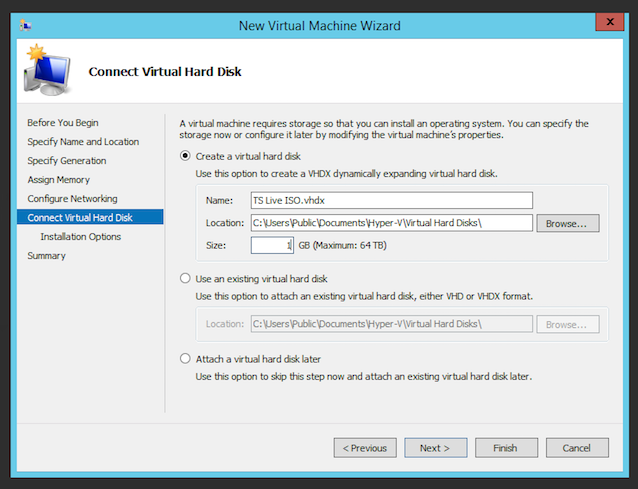Jump to the Summary step
The height and width of the screenshot is (489, 638).
coord(46,255)
